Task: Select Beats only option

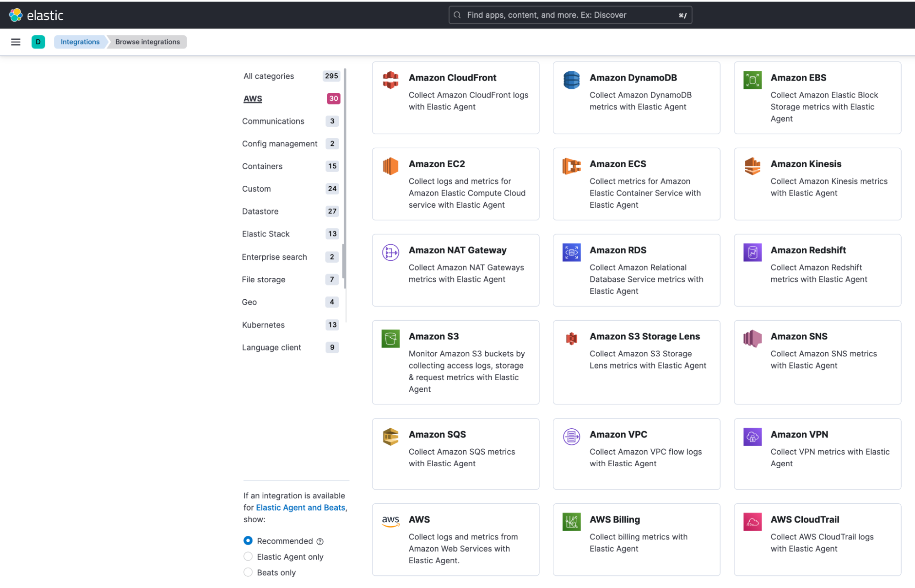Action: pos(248,572)
